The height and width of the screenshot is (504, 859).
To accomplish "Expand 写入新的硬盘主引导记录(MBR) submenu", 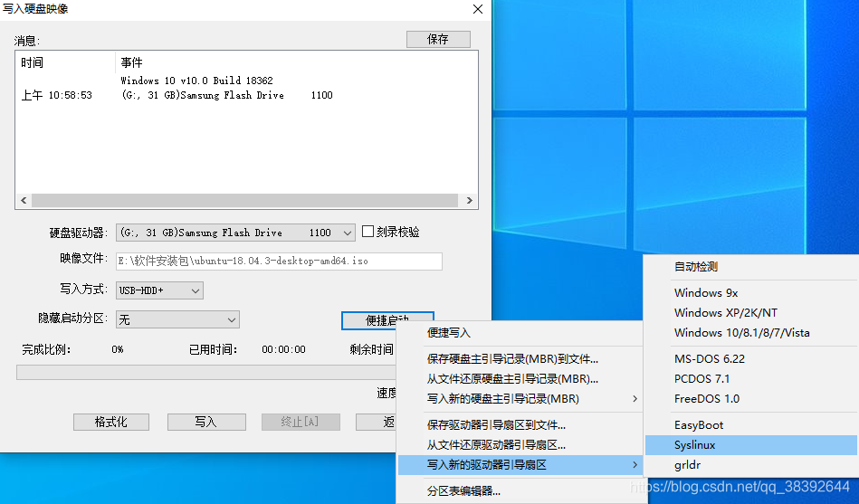I will pos(520,398).
